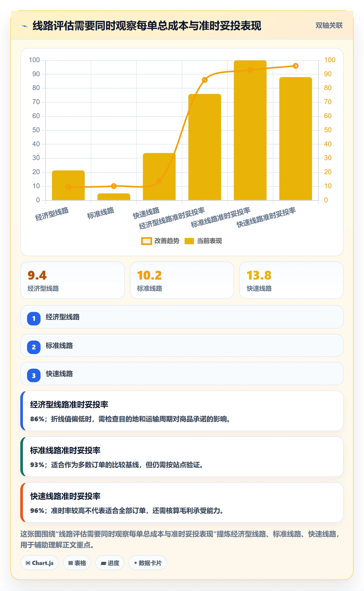Toggle the 当前表现 legend swatch
364x591 pixels.
tap(189, 241)
